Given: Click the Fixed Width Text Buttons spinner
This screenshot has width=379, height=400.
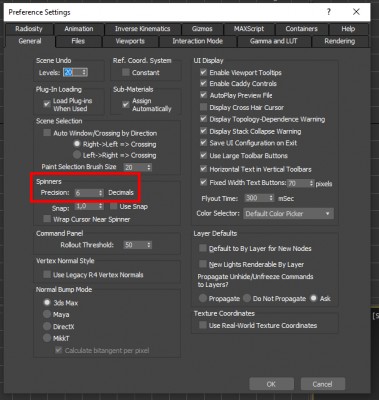Looking at the screenshot, I should pyautogui.click(x=301, y=183).
